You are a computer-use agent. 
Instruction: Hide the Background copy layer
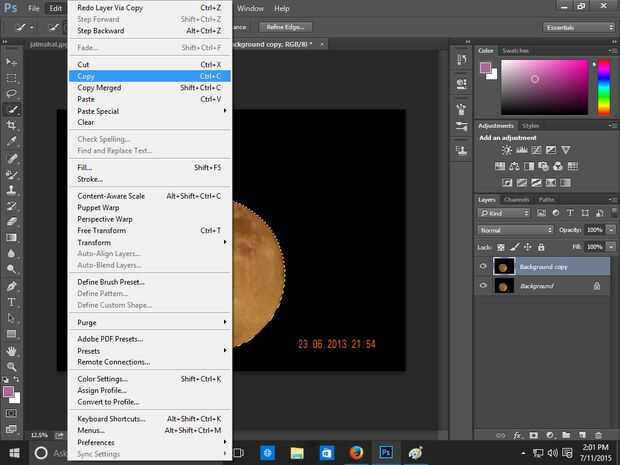point(484,266)
